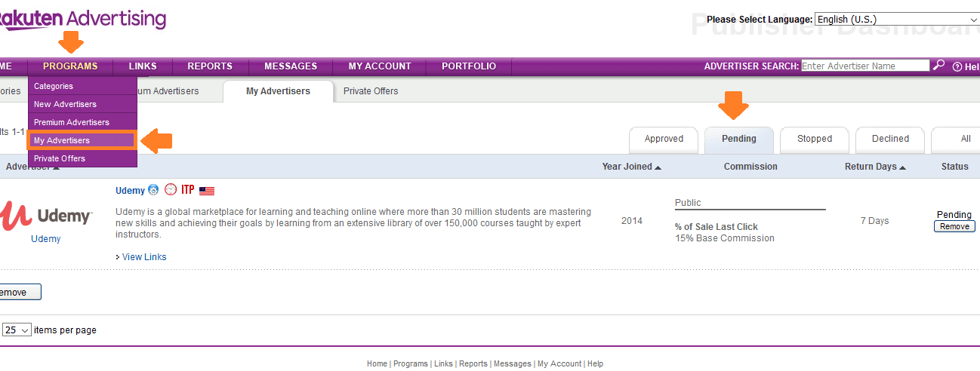
Task: Click the red clock icon beside Udemy
Action: coord(171,190)
